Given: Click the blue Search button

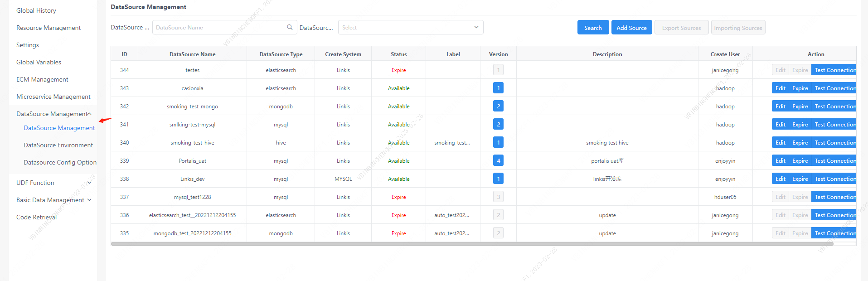Looking at the screenshot, I should coord(592,28).
